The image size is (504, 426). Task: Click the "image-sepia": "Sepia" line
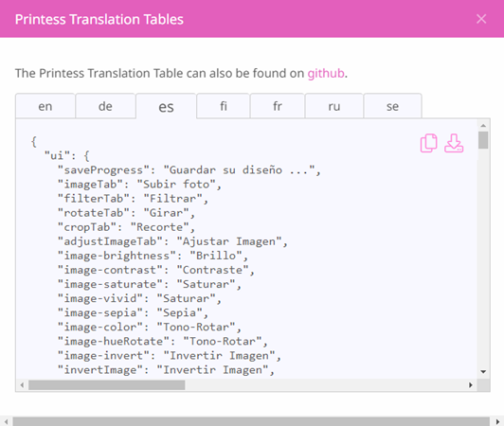[x=133, y=313]
